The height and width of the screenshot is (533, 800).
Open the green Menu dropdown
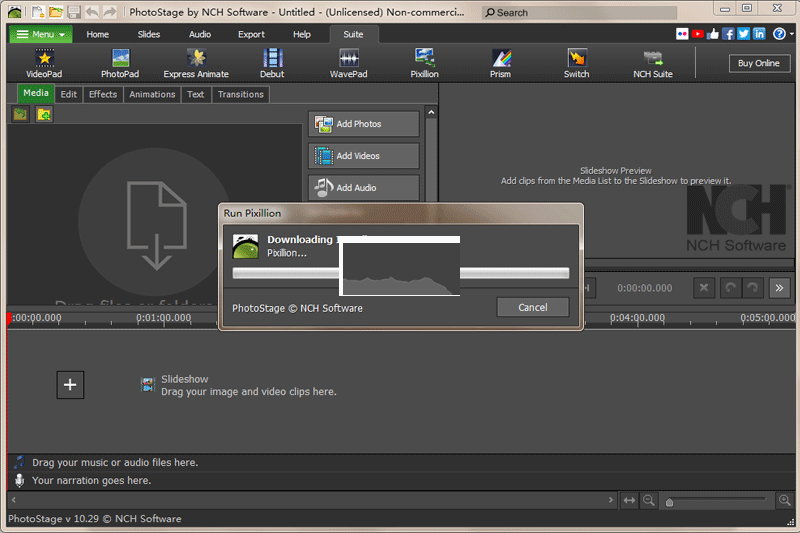coord(41,34)
